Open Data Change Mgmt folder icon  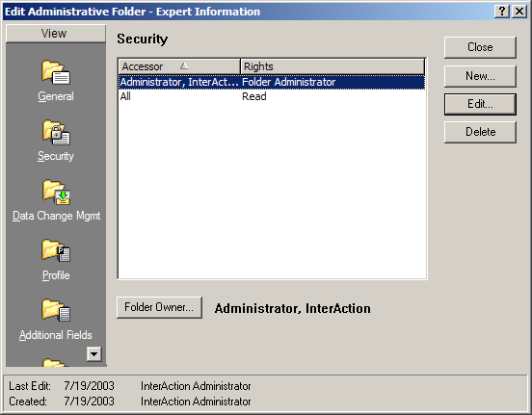coord(56,192)
